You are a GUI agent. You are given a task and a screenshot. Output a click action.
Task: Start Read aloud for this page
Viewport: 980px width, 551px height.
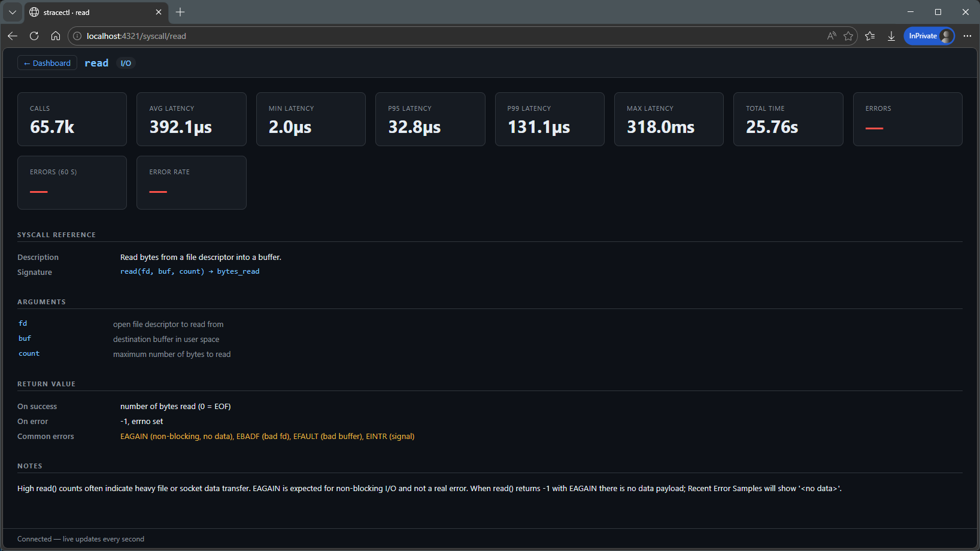tap(831, 36)
